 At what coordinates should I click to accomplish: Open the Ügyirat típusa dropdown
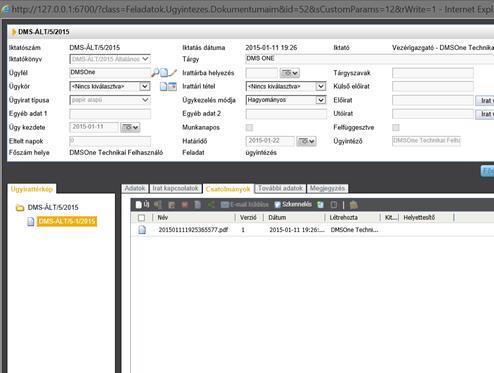tap(110, 100)
